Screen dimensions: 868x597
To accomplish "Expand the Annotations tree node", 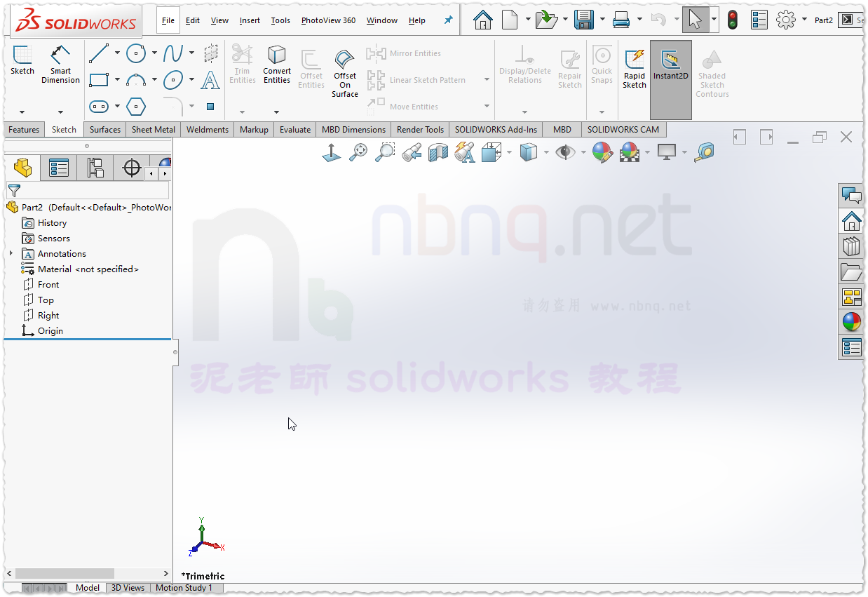I will pos(11,253).
